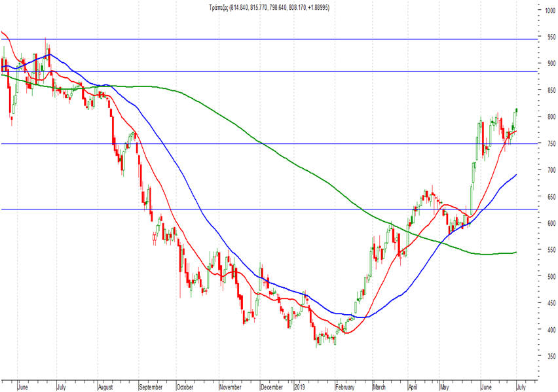This screenshot has width=558, height=392.
Task: Click the 650 price axis label
Action: [551, 196]
